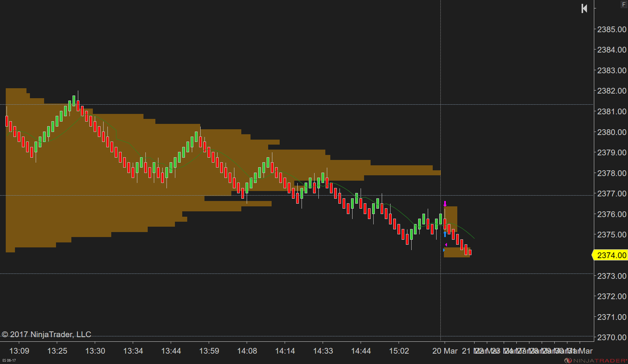The height and width of the screenshot is (364, 628).
Task: Click the 13:30 time axis label
Action: pyautogui.click(x=95, y=351)
